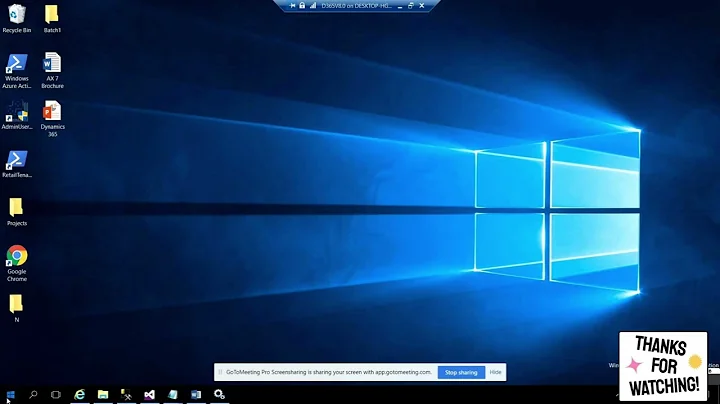Image resolution: width=720 pixels, height=404 pixels.
Task: Open File Explorer from taskbar
Action: point(103,394)
